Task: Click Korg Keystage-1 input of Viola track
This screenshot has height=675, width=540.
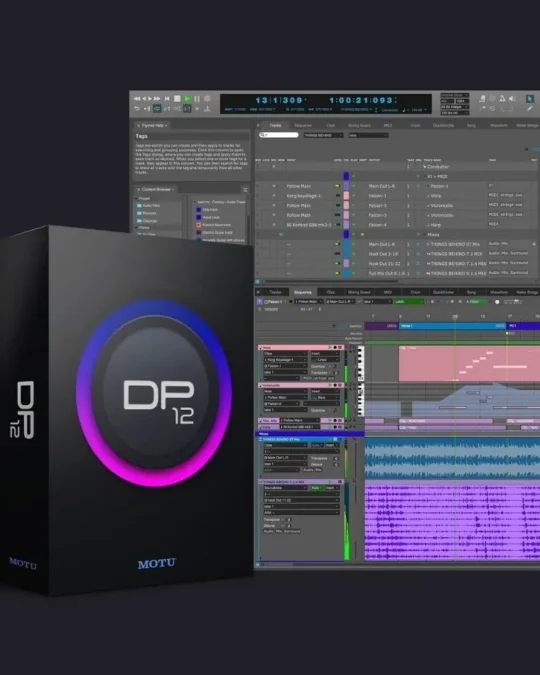Action: pos(304,196)
